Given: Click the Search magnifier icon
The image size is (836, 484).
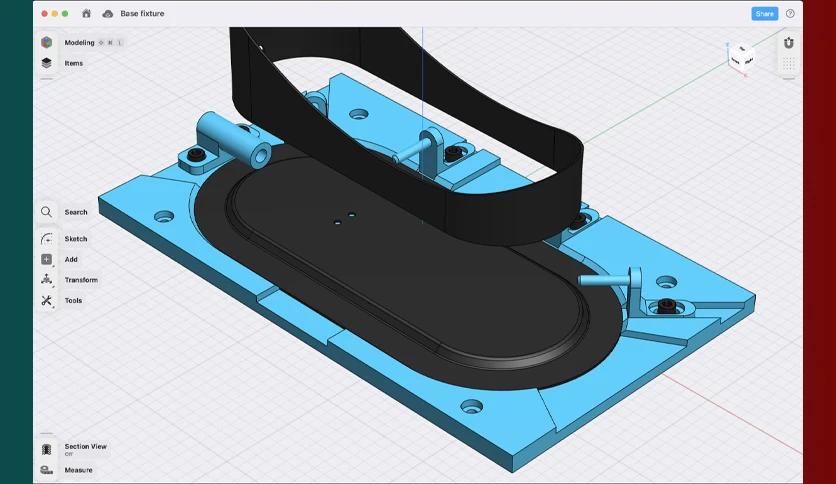Looking at the screenshot, I should click(x=46, y=212).
